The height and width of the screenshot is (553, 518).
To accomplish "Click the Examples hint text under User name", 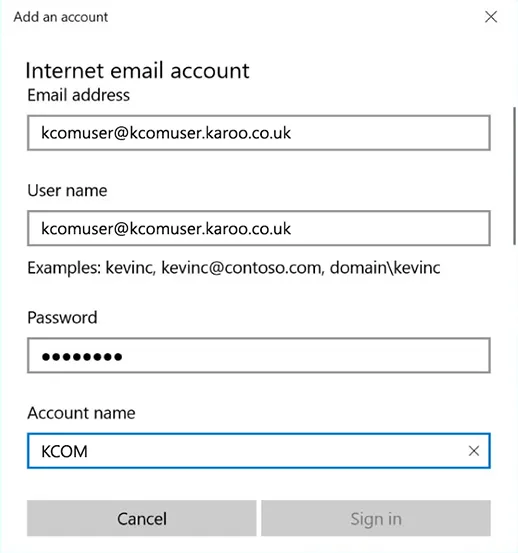I will (x=234, y=268).
